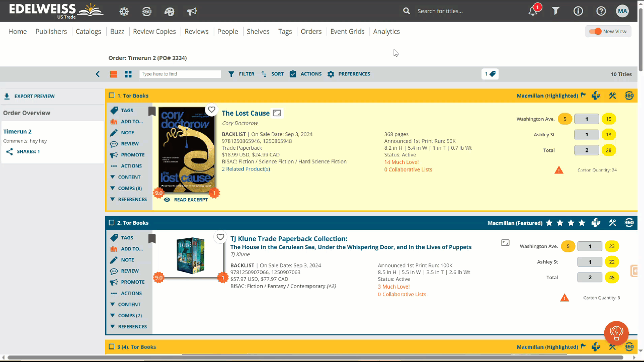Click The Lost Cause cover thumbnail
Screen dimensions: 644x362
187,150
